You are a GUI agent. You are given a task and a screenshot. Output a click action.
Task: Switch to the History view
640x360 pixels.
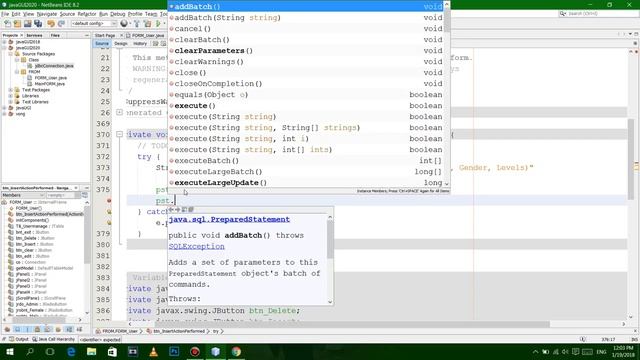[x=140, y=44]
